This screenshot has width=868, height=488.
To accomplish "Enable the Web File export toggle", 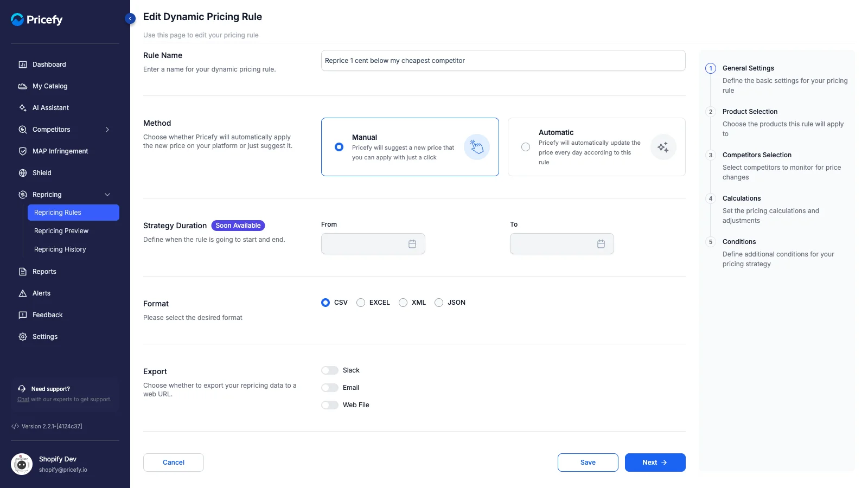I will pyautogui.click(x=330, y=405).
